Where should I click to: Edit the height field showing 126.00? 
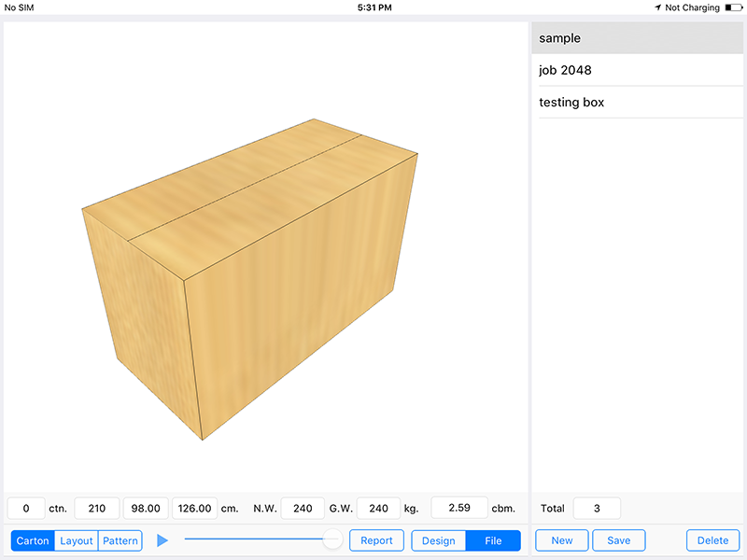click(x=194, y=508)
